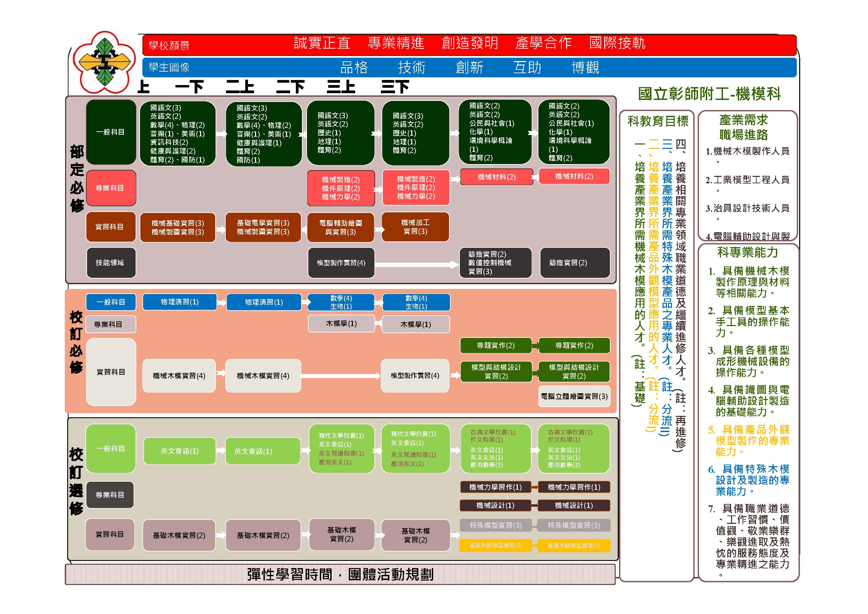Viewport: 868px width, 614px height.
Task: Click the 二上 semester heading
Action: 240,87
